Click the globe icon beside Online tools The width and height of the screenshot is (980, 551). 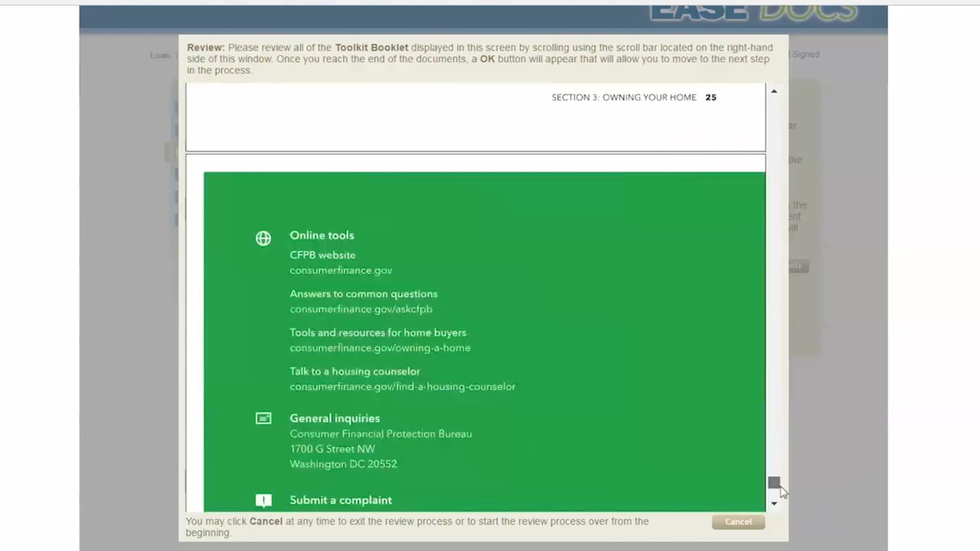[263, 238]
